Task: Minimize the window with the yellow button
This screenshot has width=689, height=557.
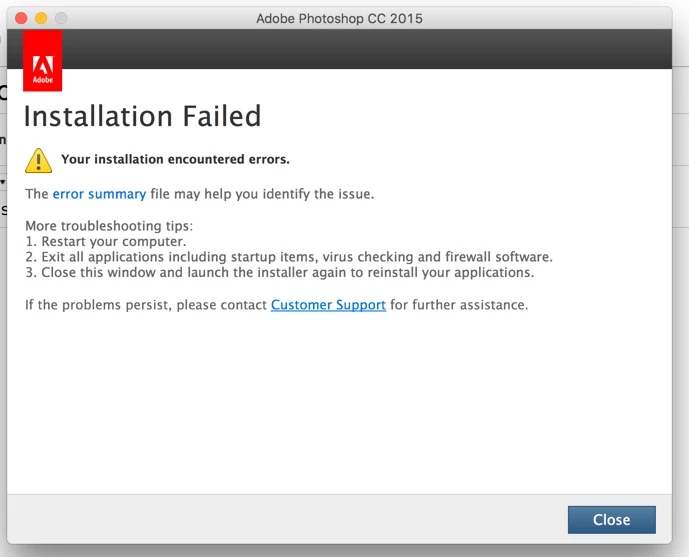Action: (x=41, y=18)
